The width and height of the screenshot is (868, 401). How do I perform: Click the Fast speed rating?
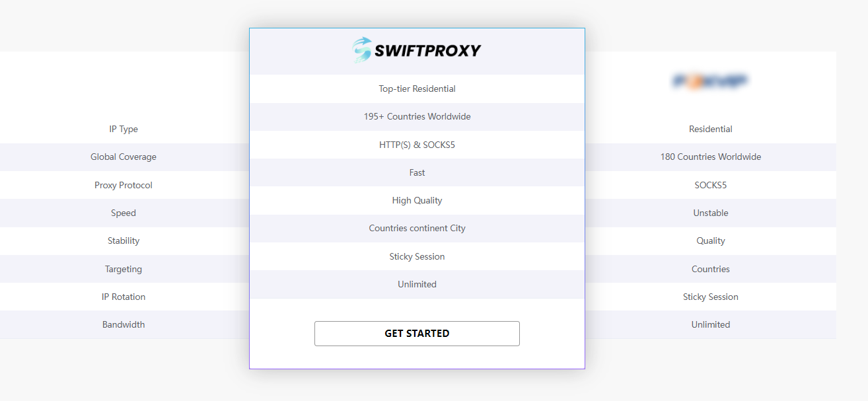coord(417,172)
